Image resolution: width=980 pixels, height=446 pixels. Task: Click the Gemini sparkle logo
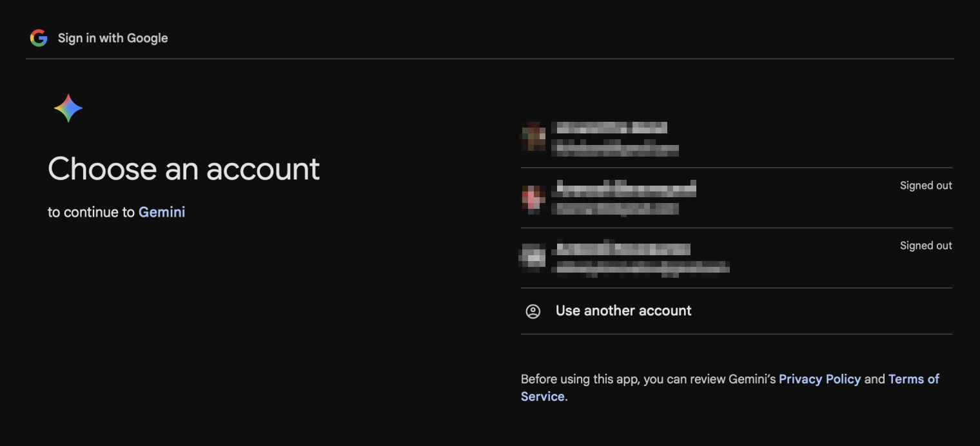68,108
